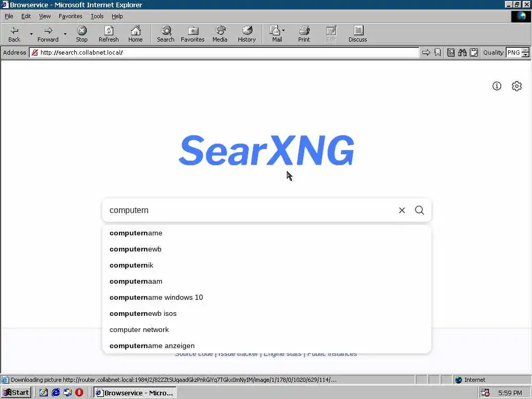This screenshot has height=399, width=532.
Task: Open the Help menu
Action: coord(117,16)
